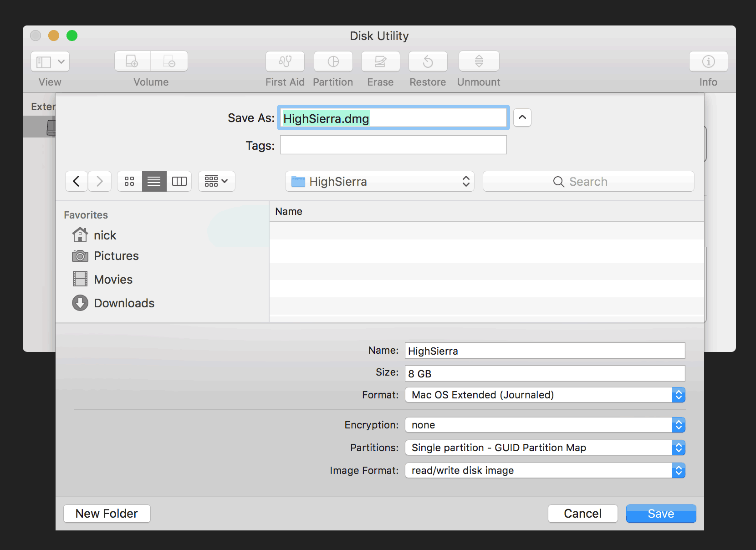This screenshot has width=756, height=550.
Task: Click the Save button
Action: pyautogui.click(x=661, y=514)
